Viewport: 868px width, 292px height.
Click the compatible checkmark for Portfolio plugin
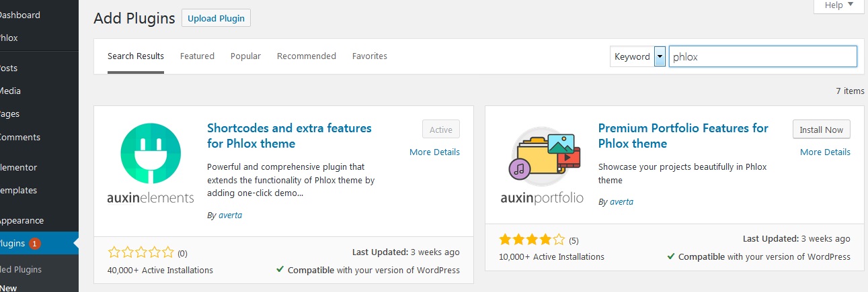(671, 256)
